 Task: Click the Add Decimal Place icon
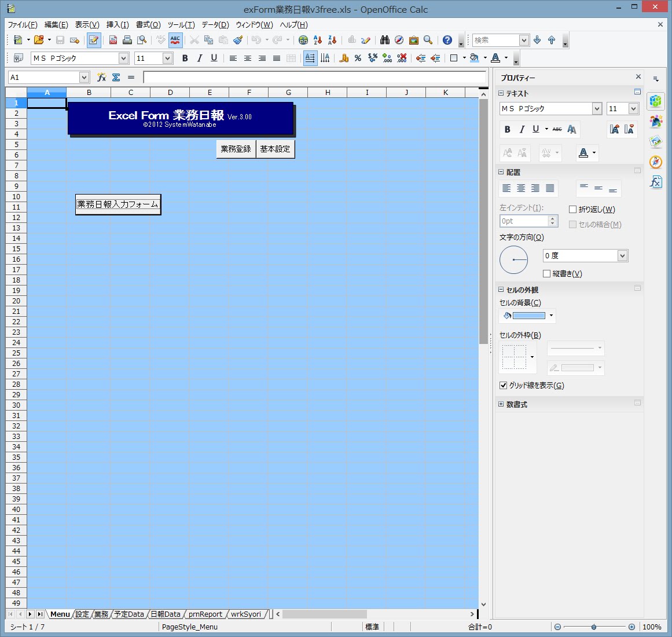387,58
